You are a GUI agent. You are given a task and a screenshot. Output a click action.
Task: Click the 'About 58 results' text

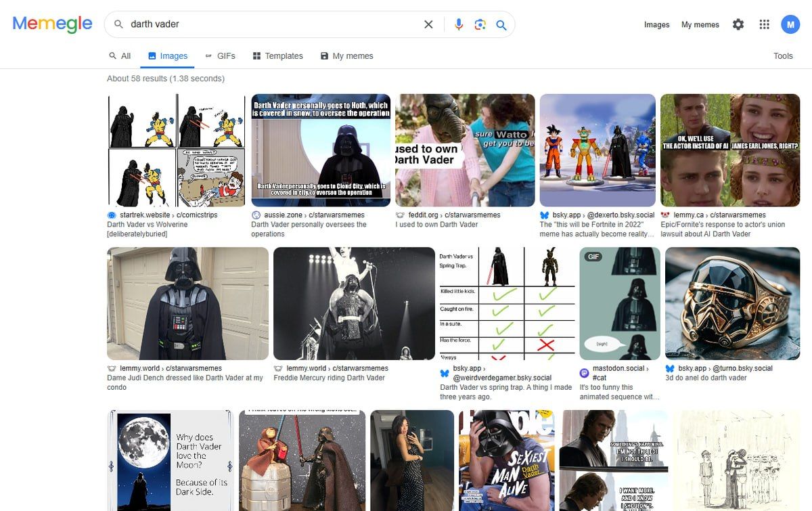pyautogui.click(x=166, y=79)
